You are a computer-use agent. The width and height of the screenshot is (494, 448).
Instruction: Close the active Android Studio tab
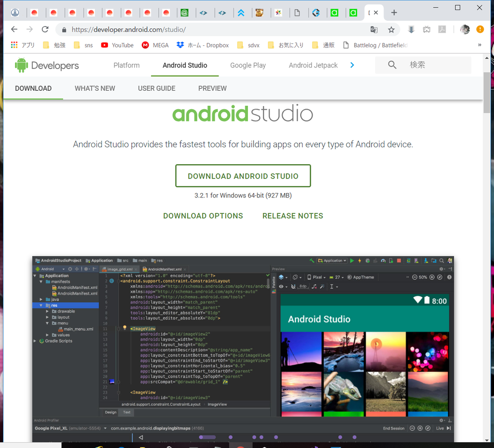(x=376, y=13)
